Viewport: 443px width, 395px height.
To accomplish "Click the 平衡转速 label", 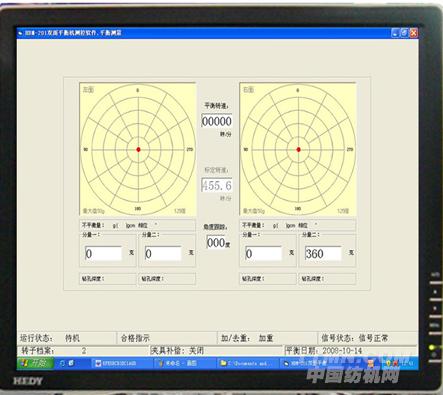I will coord(216,106).
